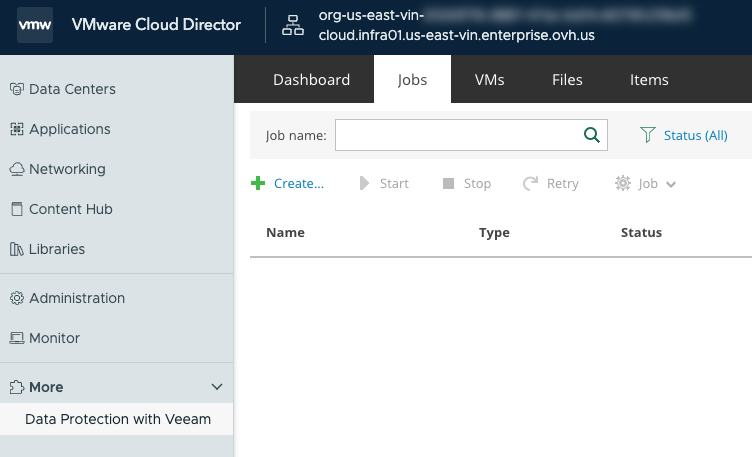
Task: Click the org-us-east-vin organization name text
Action: pos(371,15)
